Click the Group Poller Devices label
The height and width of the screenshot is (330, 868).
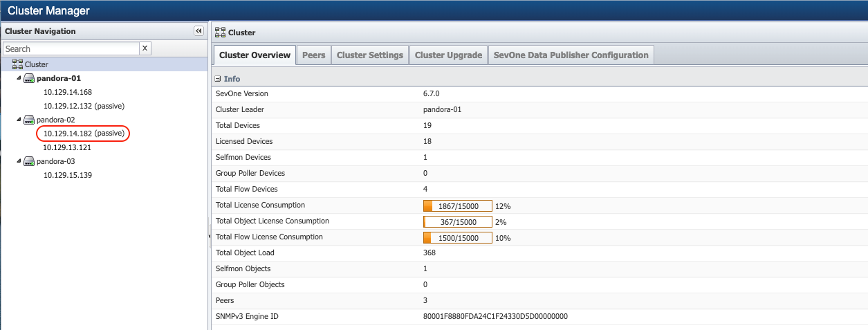pyautogui.click(x=250, y=173)
